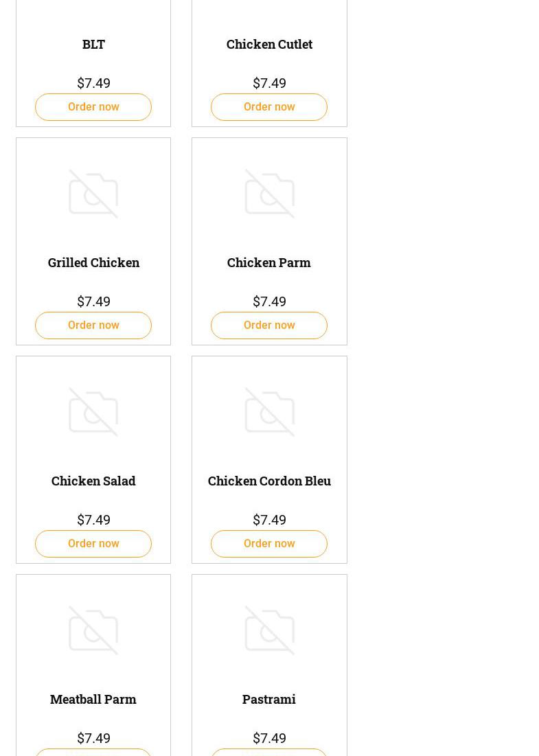Click the Chicken Cordon Bleu placeholder image
The width and height of the screenshot is (539, 756).
tap(269, 413)
